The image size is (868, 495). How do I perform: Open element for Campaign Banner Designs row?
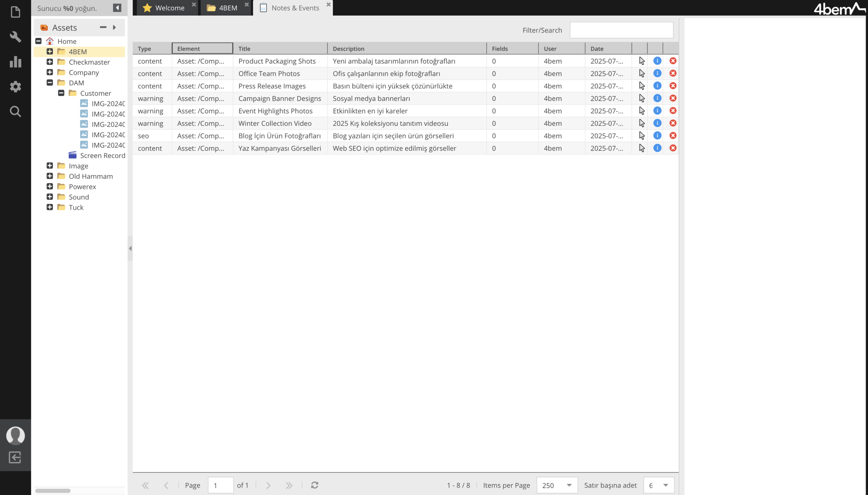[x=642, y=98]
